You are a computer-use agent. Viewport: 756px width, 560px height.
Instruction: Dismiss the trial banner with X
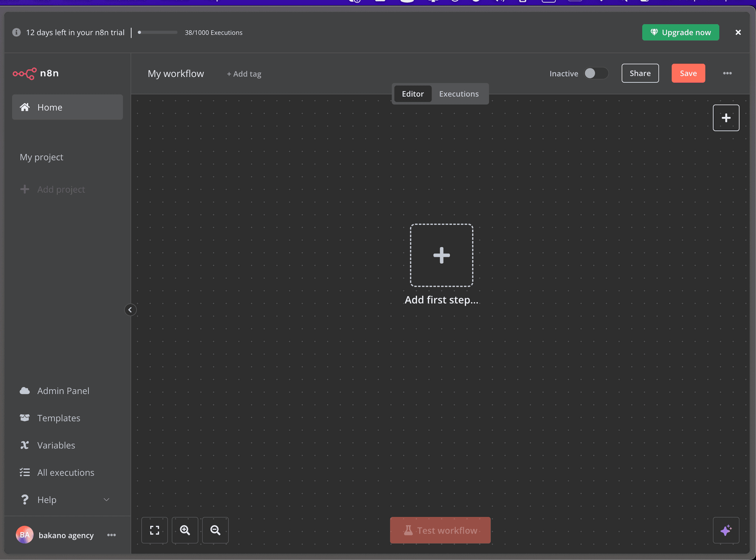pyautogui.click(x=738, y=32)
